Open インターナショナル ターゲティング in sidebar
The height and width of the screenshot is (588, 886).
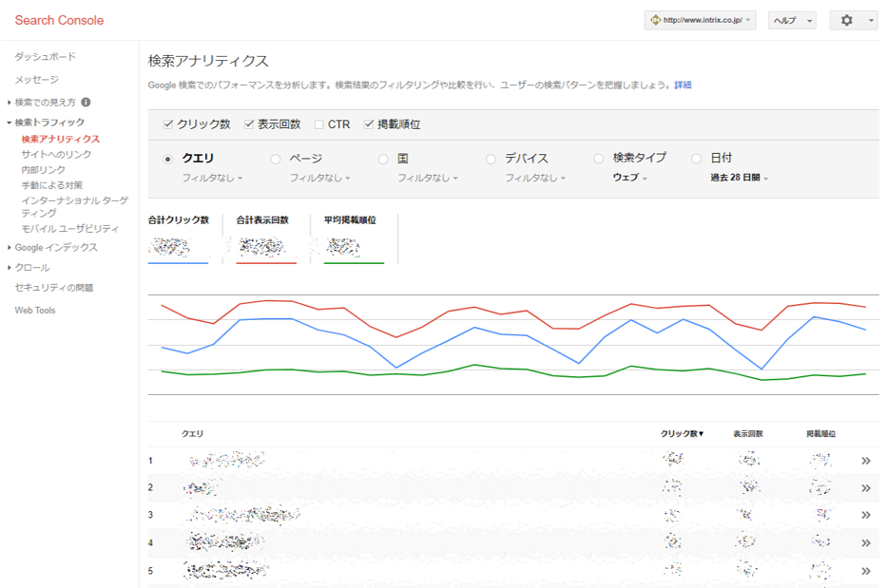click(x=74, y=207)
